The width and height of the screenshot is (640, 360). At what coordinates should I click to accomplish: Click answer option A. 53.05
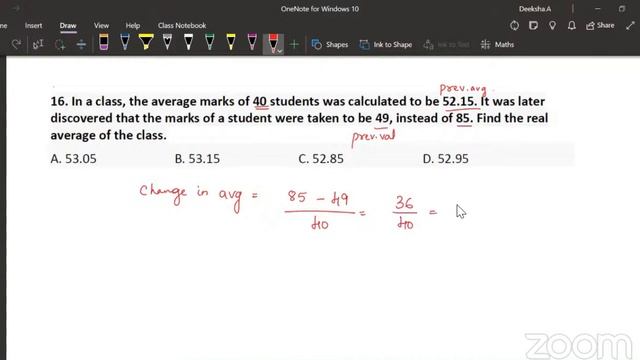73,158
